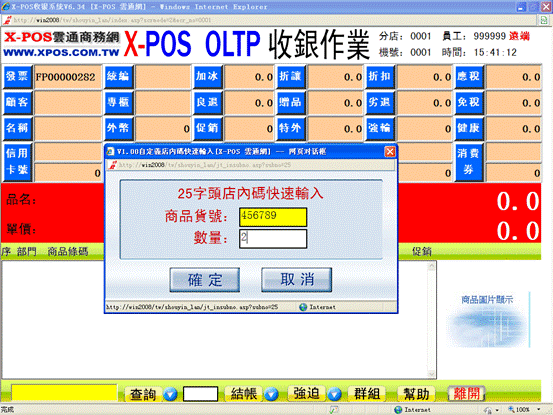Click the 數量 quantity input field

273,239
